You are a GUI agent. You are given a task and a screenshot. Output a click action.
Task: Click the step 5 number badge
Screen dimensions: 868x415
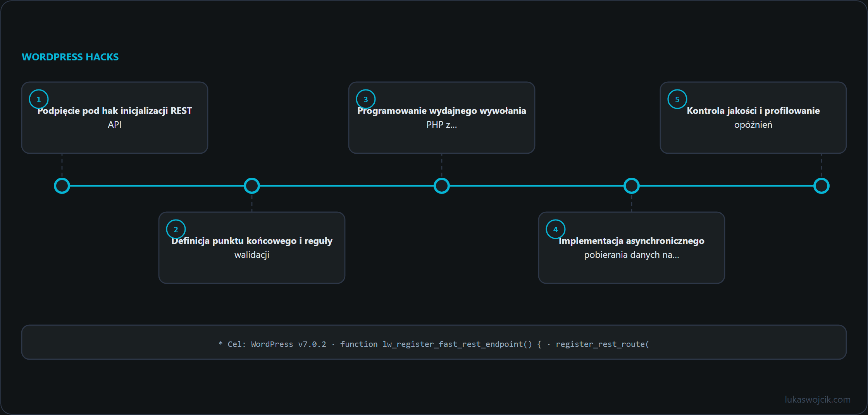677,99
